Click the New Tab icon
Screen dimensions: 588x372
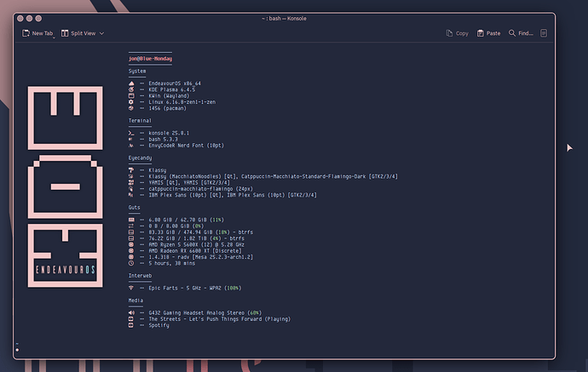tap(26, 33)
